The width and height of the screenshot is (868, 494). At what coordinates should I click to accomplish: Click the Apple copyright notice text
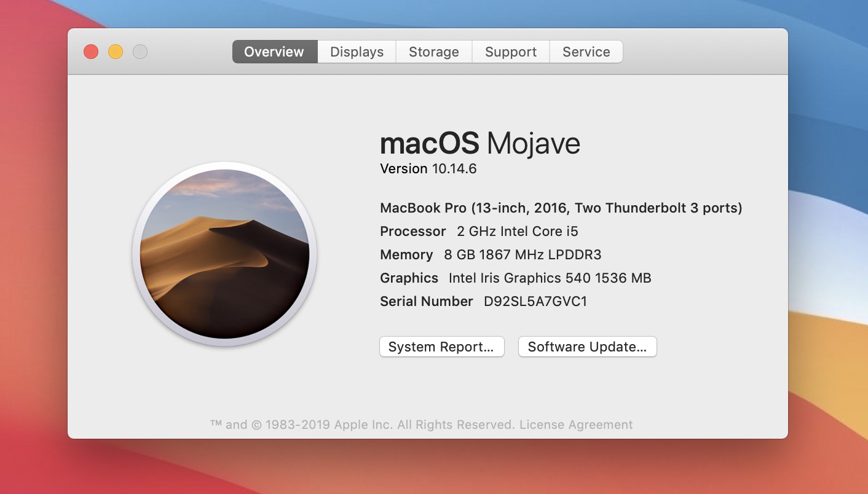[363, 425]
